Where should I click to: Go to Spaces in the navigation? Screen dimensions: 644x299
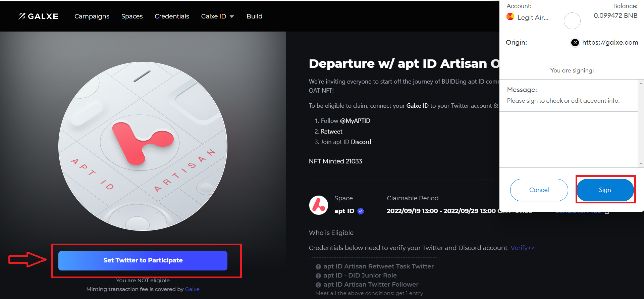[132, 16]
